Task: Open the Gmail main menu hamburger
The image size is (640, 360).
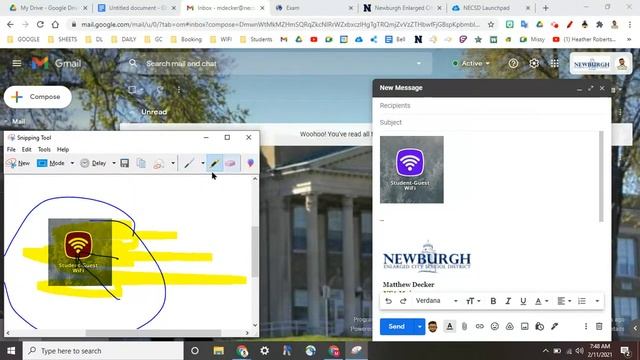Action: (x=17, y=63)
